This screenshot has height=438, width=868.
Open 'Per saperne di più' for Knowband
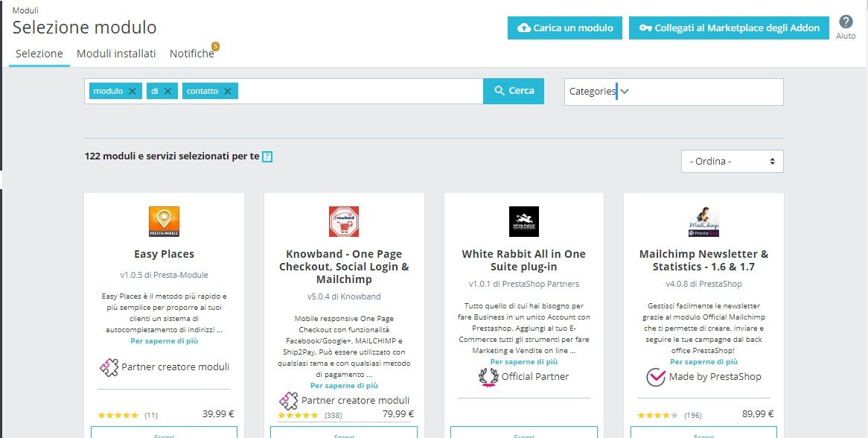click(x=344, y=385)
